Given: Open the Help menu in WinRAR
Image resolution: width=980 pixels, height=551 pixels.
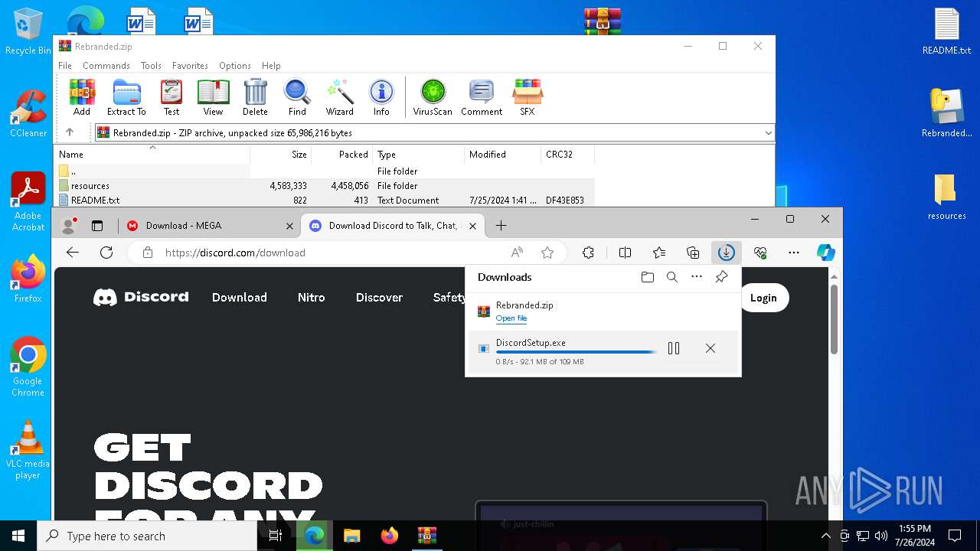Looking at the screenshot, I should [x=271, y=66].
